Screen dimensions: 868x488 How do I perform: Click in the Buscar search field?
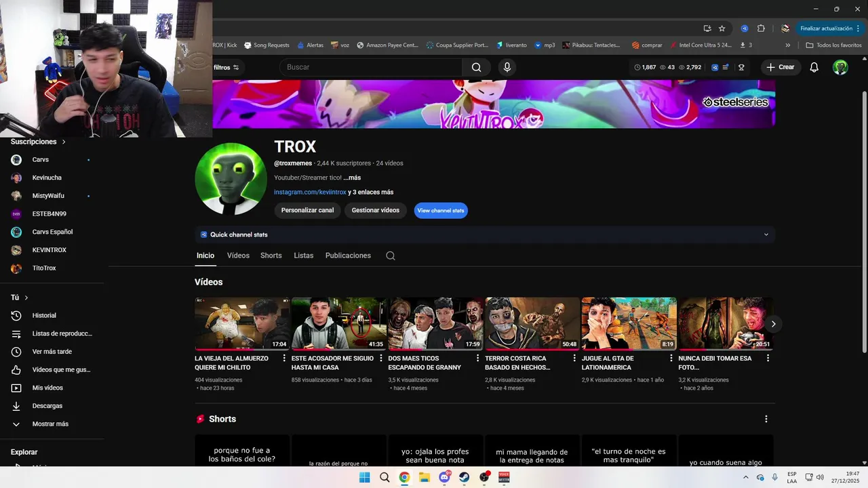[x=371, y=67]
